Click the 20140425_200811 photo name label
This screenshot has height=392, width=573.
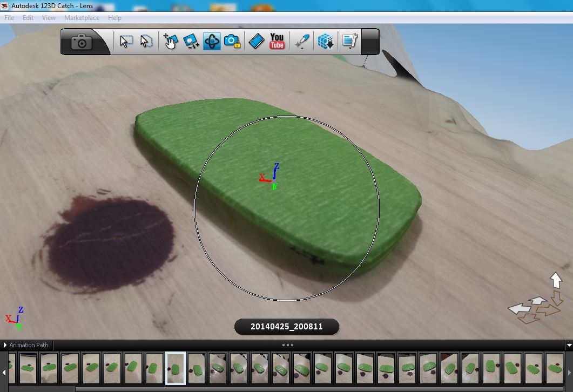(x=286, y=327)
